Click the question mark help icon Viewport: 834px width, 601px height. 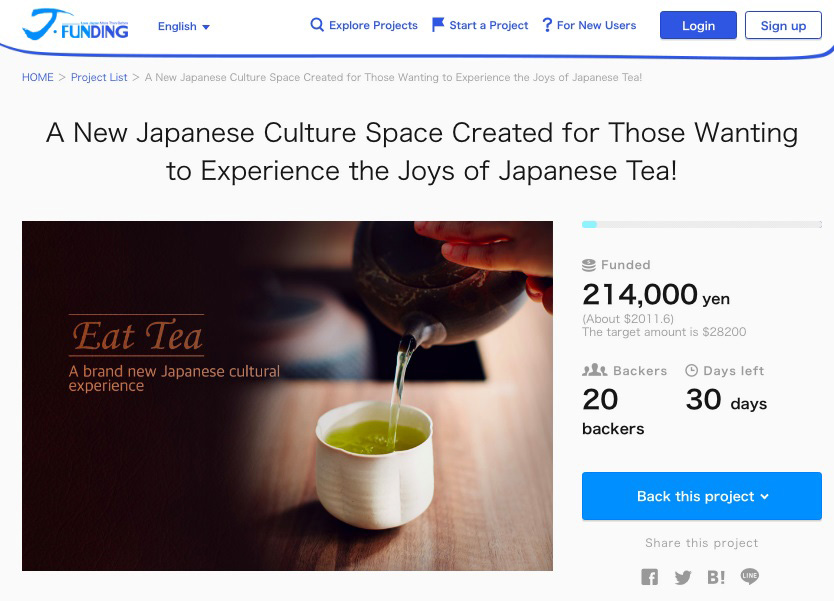547,25
